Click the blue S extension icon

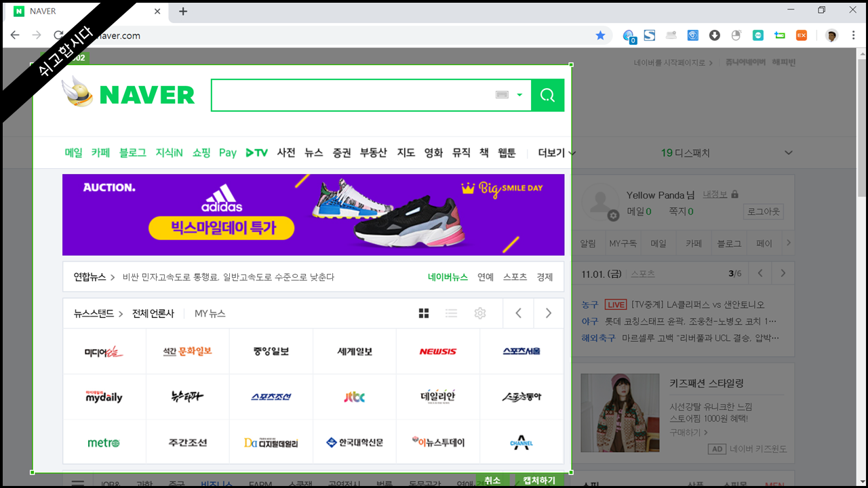(650, 35)
